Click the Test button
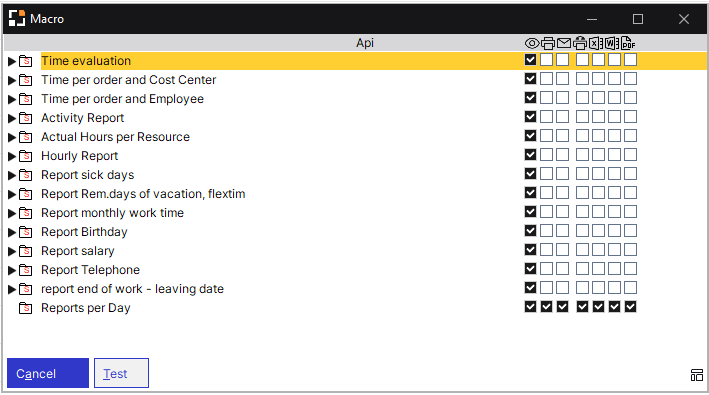 [x=121, y=373]
